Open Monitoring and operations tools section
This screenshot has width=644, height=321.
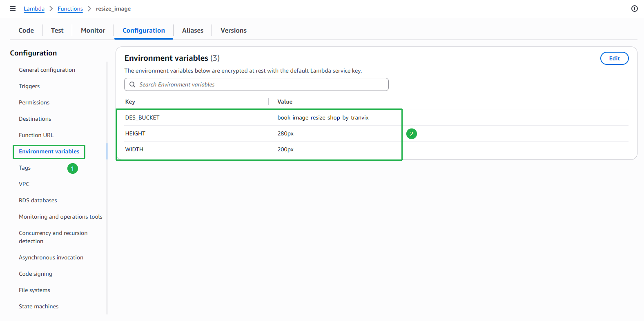(x=60, y=217)
